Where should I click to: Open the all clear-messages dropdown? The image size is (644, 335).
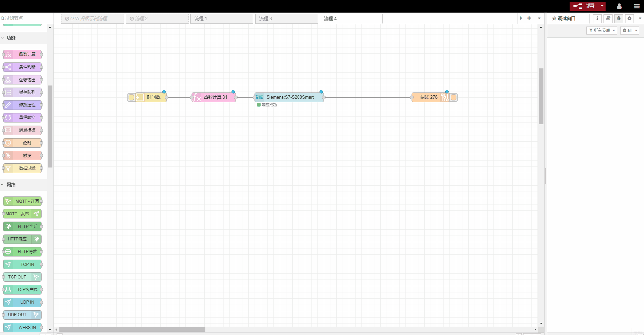pyautogui.click(x=630, y=30)
